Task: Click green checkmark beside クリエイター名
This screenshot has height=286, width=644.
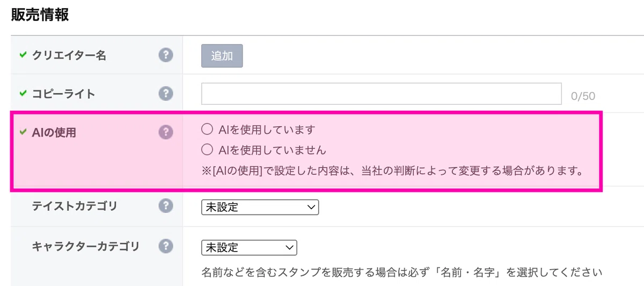Action: (x=23, y=55)
